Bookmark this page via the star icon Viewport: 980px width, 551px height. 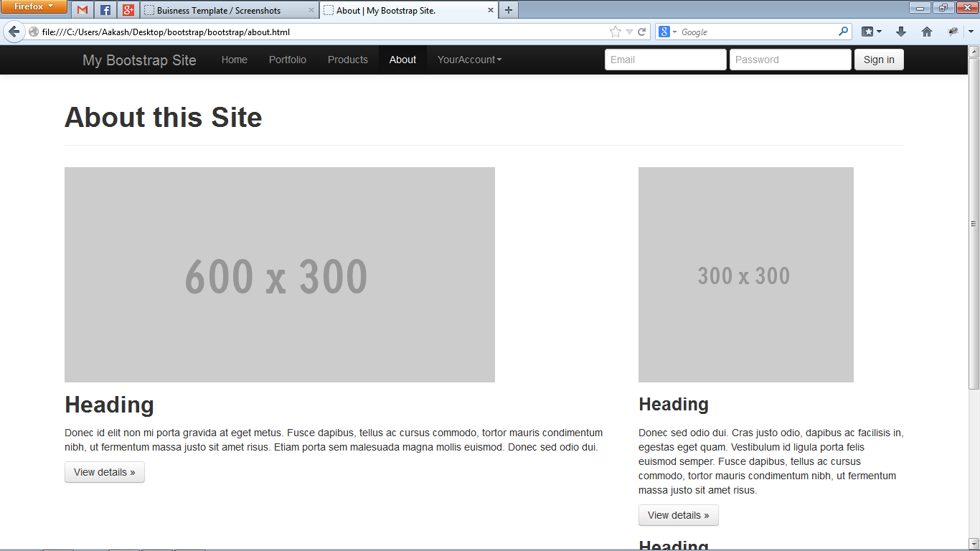click(x=614, y=32)
